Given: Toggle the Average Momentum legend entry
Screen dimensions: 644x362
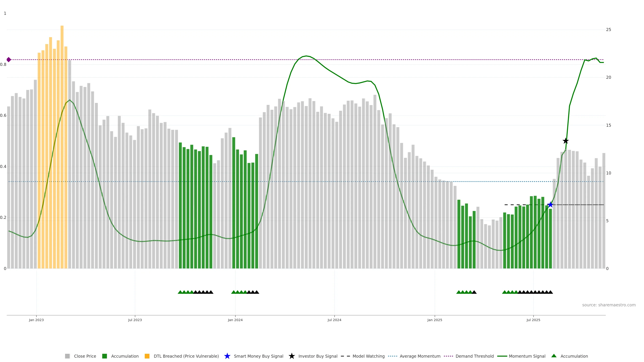Looking at the screenshot, I should pos(420,356).
